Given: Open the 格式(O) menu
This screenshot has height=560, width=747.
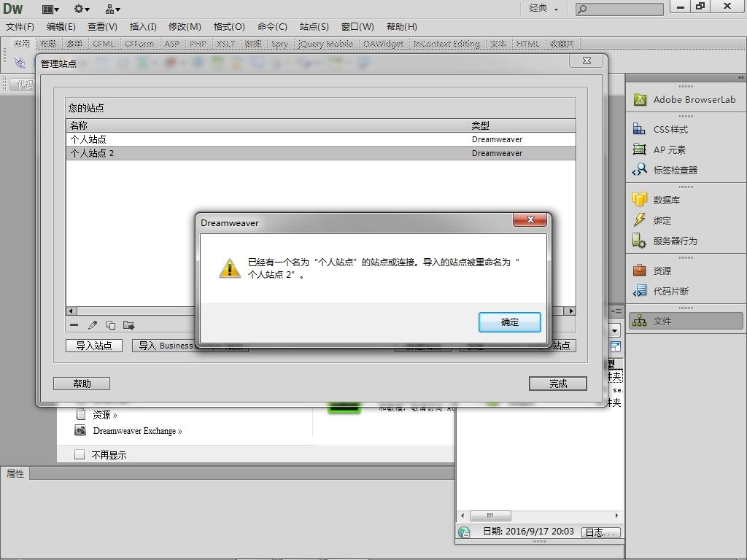Looking at the screenshot, I should 229,27.
